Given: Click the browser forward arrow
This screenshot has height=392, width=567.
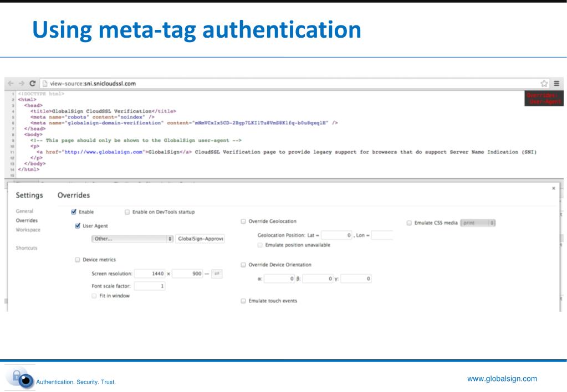Looking at the screenshot, I should point(21,84).
